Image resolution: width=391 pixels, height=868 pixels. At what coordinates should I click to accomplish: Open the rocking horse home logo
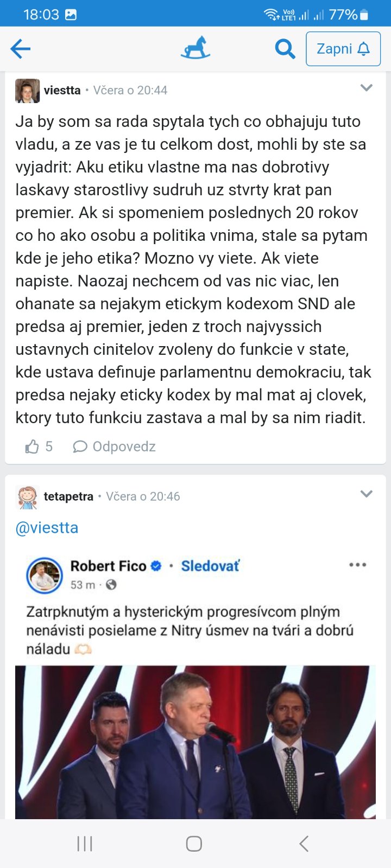[195, 48]
